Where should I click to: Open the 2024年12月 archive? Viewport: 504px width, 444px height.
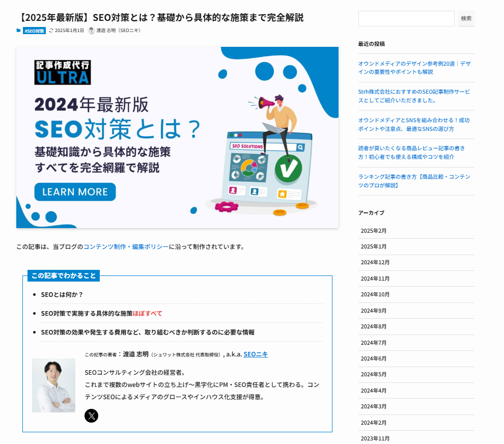pos(377,262)
